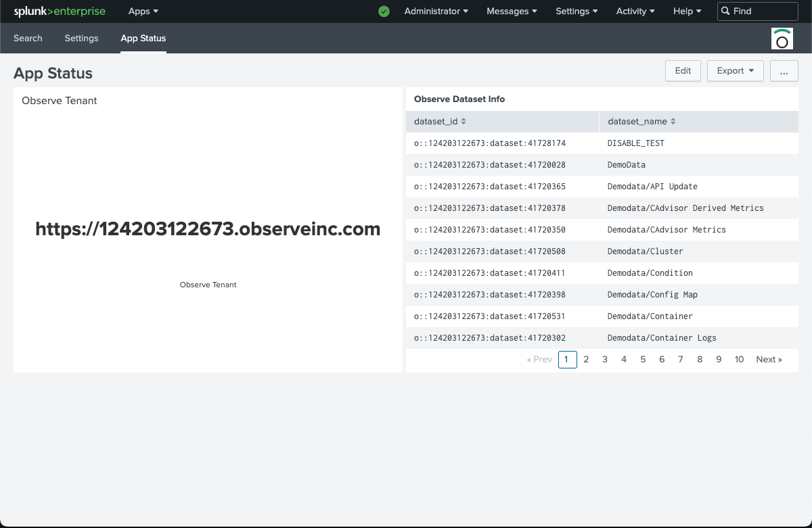
Task: Click dataset ID ending in 41720365
Action: [490, 187]
